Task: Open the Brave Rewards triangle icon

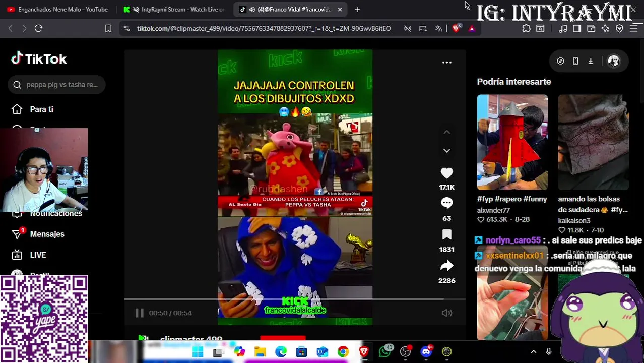Action: click(x=472, y=28)
